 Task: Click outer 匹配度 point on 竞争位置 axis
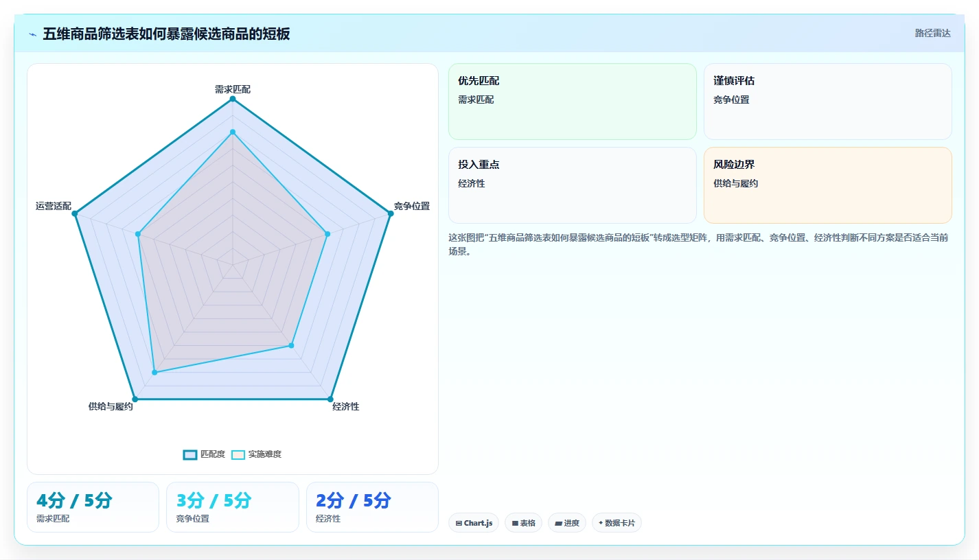pyautogui.click(x=391, y=213)
